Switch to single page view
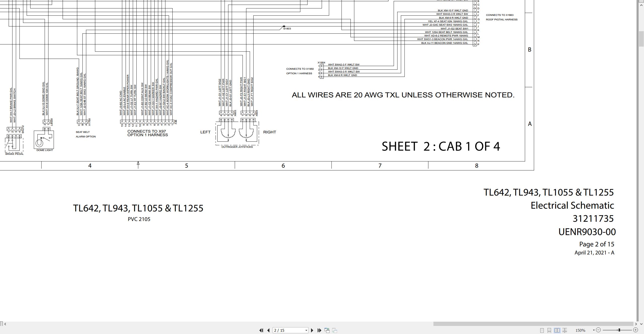Screen dimensions: 644x334 [x=542, y=330]
